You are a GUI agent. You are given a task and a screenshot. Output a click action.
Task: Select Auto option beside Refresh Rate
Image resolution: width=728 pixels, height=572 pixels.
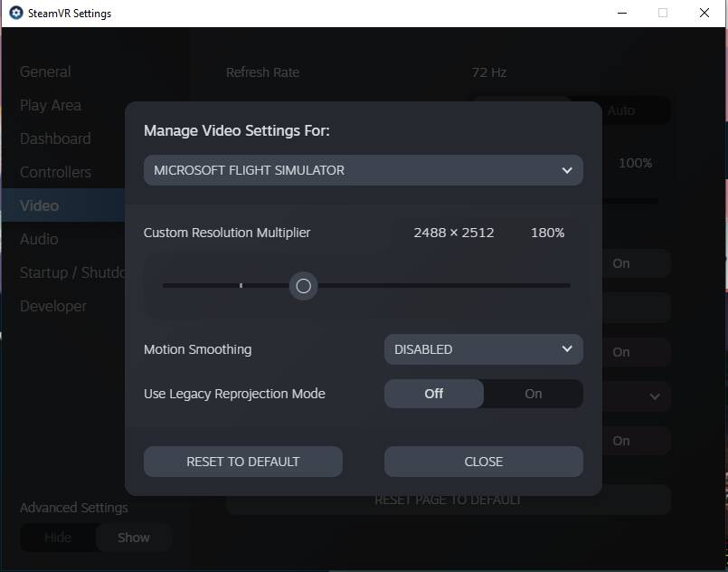620,110
